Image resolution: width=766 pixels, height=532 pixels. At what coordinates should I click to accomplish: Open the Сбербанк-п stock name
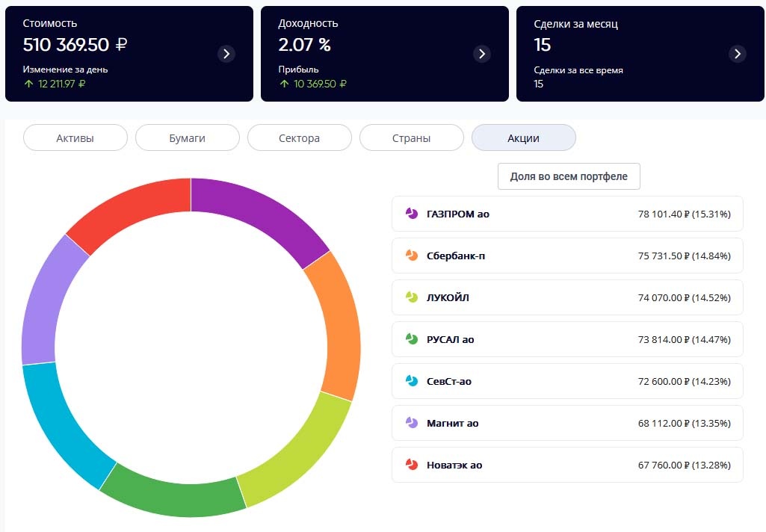point(456,256)
